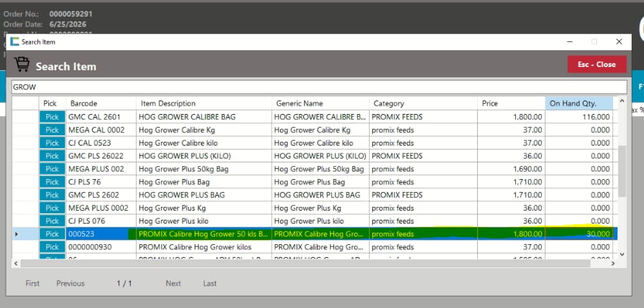Sort by the Barcode column header

101,104
